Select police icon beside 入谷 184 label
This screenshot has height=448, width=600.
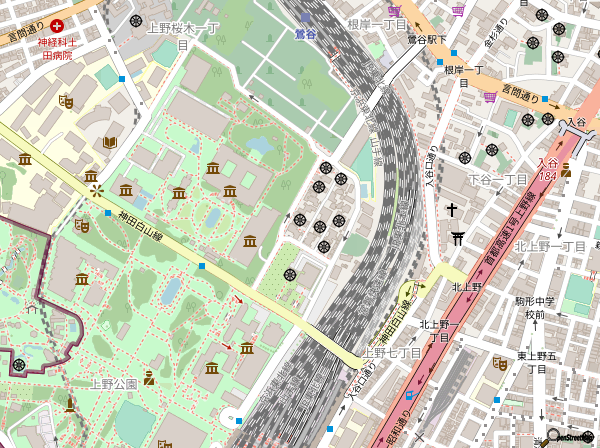[x=566, y=169]
